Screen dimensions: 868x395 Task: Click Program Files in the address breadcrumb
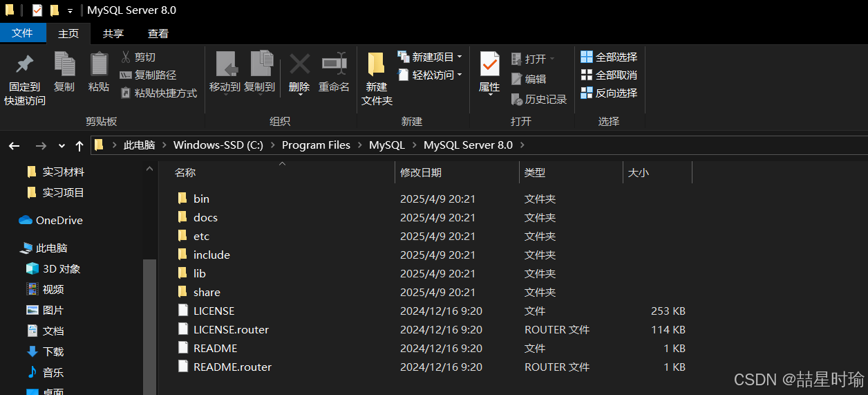tap(316, 145)
